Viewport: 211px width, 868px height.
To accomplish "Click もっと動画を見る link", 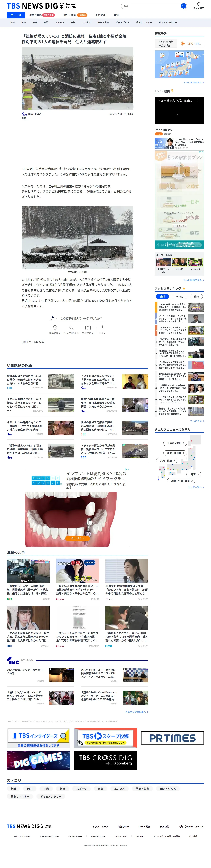I will click(x=193, y=280).
